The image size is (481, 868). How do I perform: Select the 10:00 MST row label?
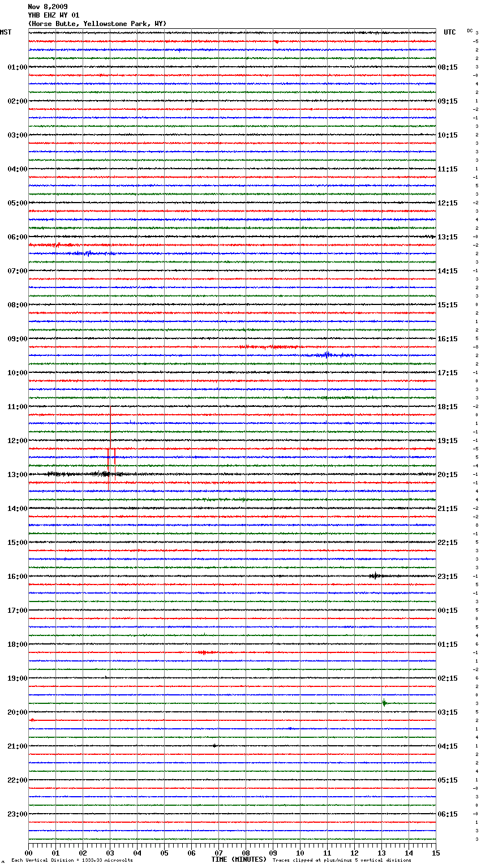click(18, 373)
